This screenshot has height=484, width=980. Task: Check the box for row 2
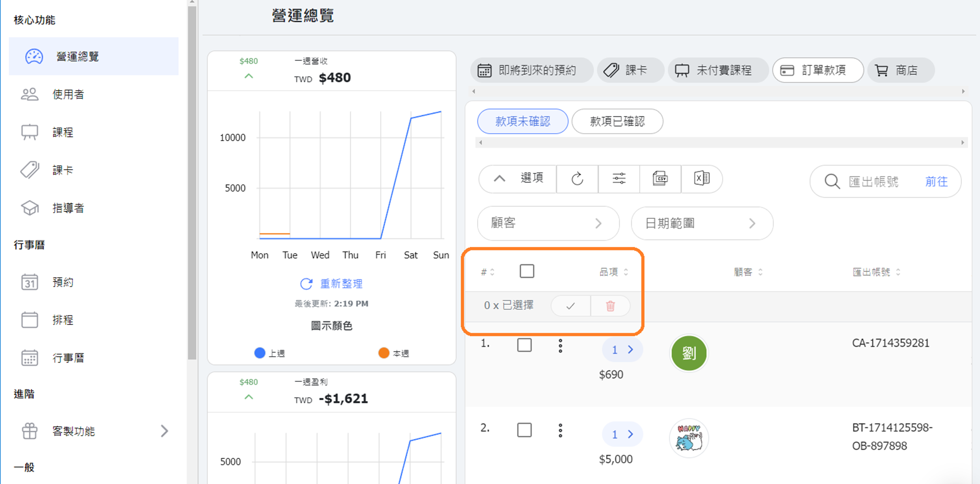click(x=524, y=430)
